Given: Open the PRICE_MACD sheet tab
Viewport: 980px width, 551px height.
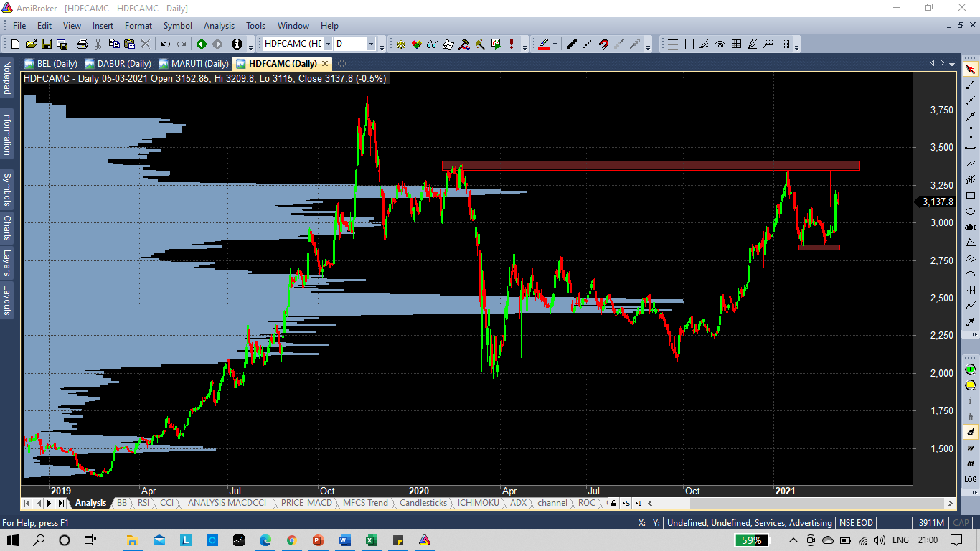Looking at the screenshot, I should coord(307,503).
